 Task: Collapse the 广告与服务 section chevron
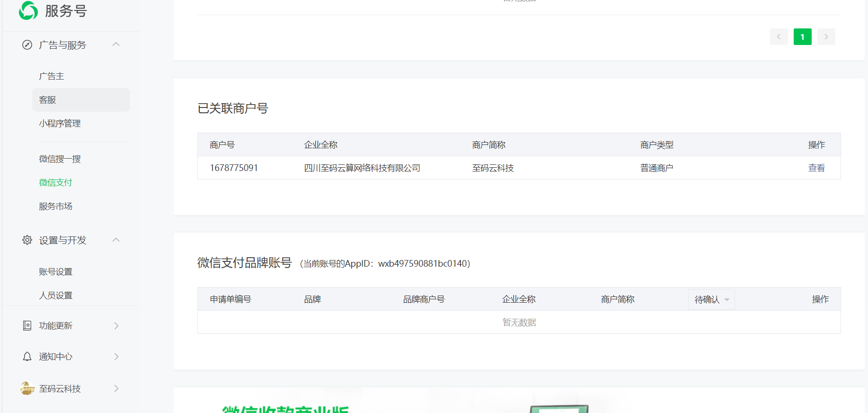point(116,45)
